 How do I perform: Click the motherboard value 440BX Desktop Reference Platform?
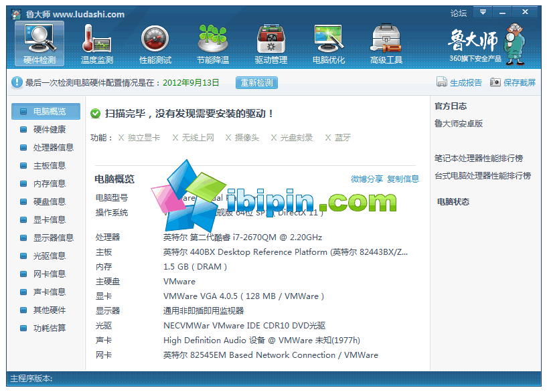(x=285, y=252)
